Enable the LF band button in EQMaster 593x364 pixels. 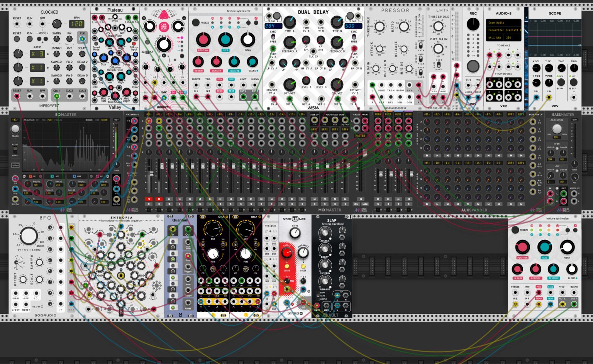pyautogui.click(x=31, y=176)
